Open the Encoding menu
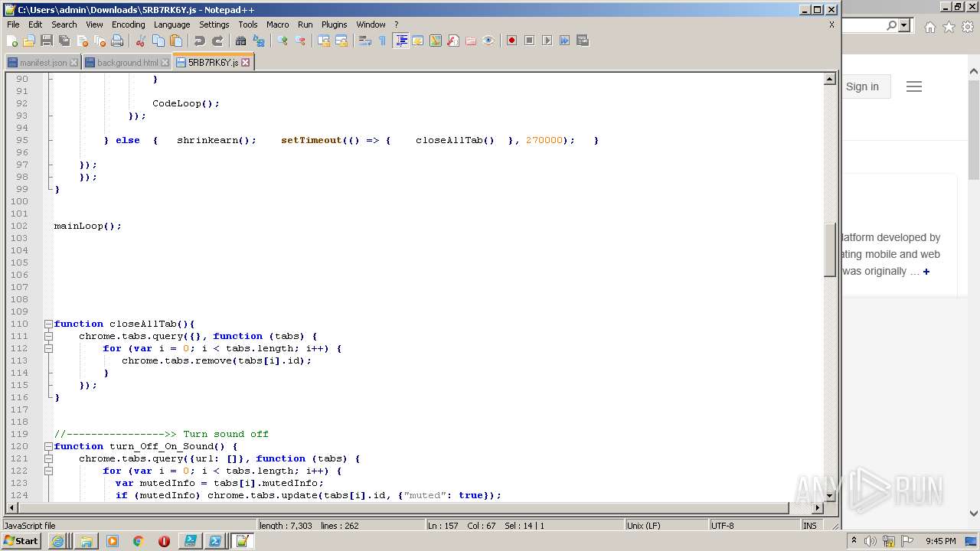 click(x=128, y=24)
